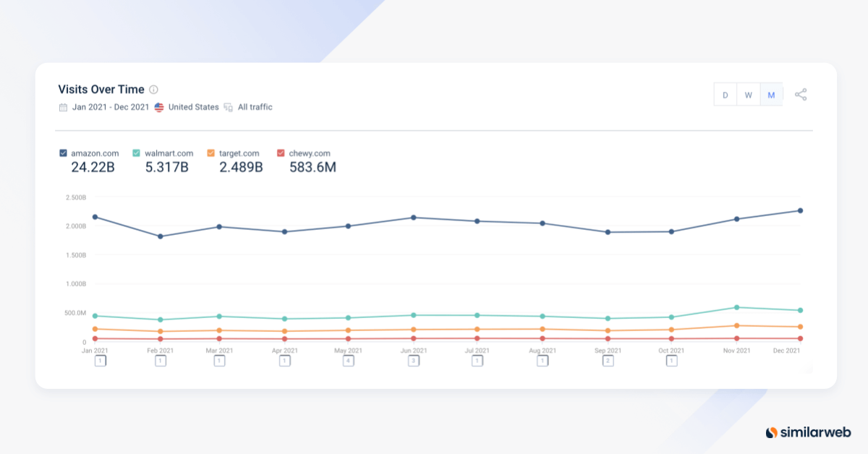Click the Dec 2021 x-axis label
Image resolution: width=868 pixels, height=454 pixels.
tap(786, 351)
